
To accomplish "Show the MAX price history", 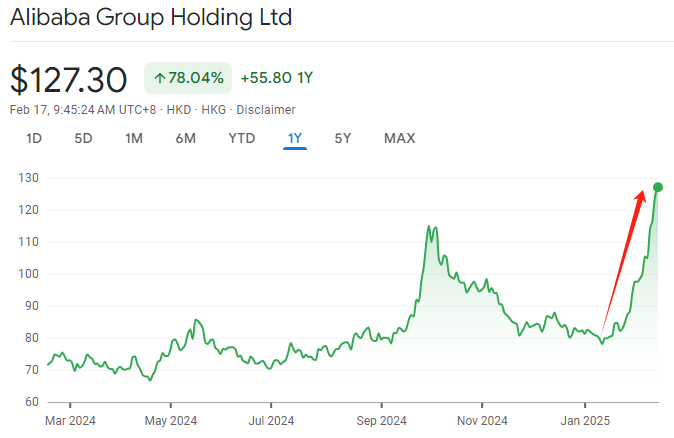I will point(399,138).
